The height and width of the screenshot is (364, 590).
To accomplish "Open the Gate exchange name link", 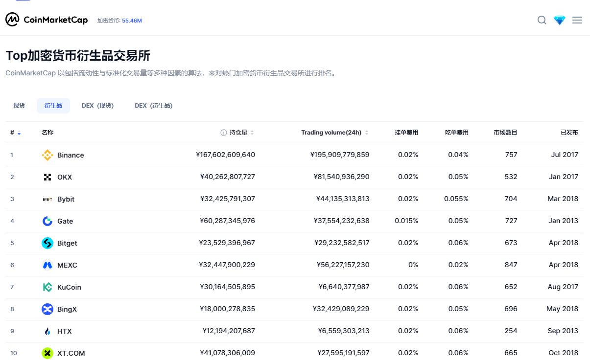I will pos(65,221).
